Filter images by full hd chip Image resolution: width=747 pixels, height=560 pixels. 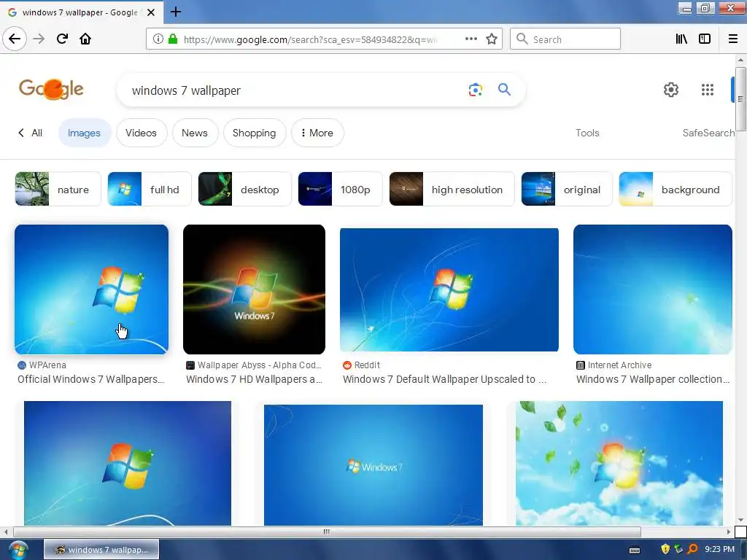[149, 189]
